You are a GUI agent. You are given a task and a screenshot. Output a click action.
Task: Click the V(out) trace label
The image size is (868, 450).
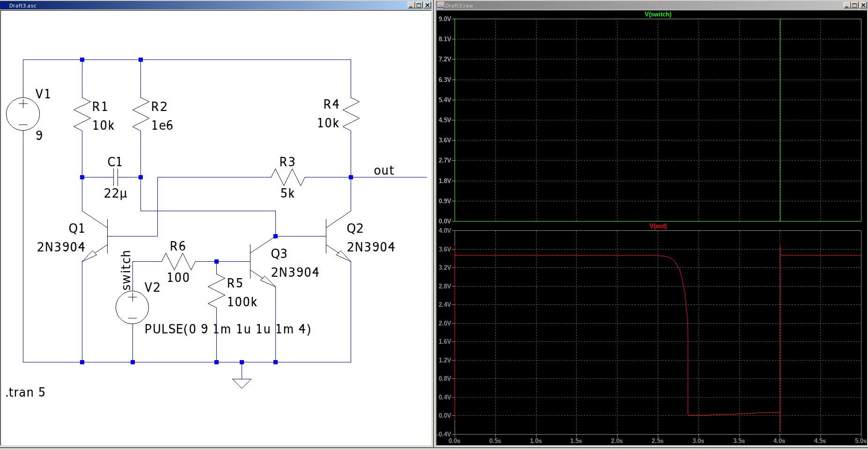tap(658, 226)
